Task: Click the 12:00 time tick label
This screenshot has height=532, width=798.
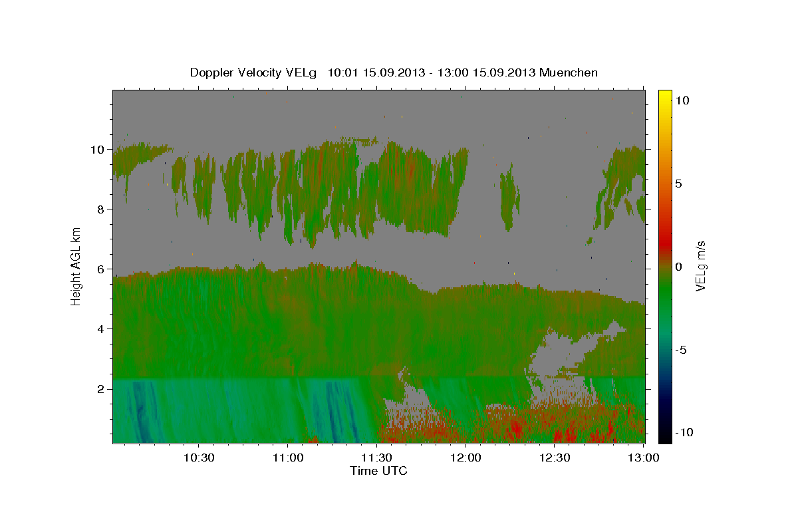Action: [x=465, y=458]
